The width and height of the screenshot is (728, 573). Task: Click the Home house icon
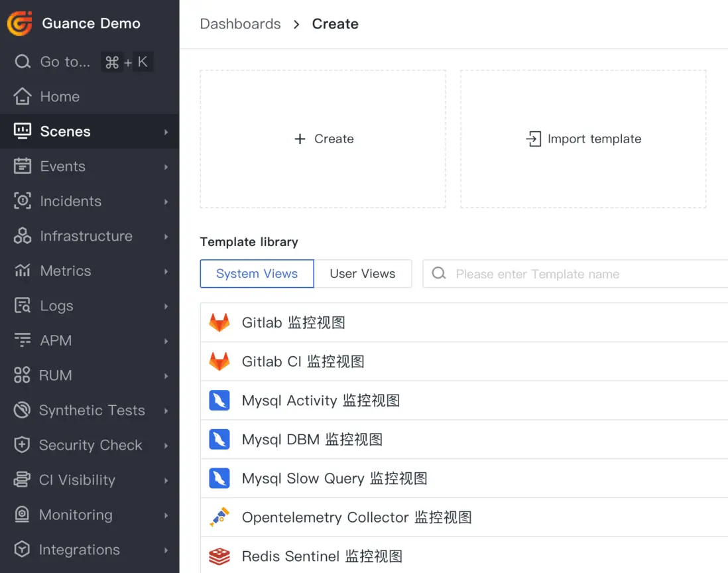[x=23, y=97]
